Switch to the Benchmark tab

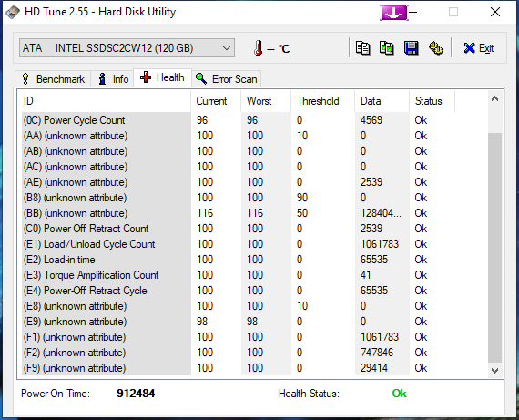[x=53, y=79]
